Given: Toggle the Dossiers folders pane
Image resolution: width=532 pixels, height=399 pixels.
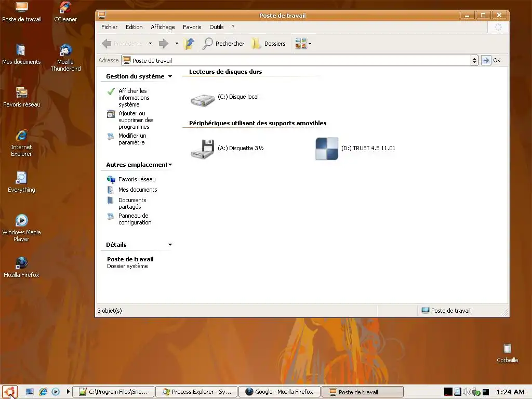Looking at the screenshot, I should point(269,44).
